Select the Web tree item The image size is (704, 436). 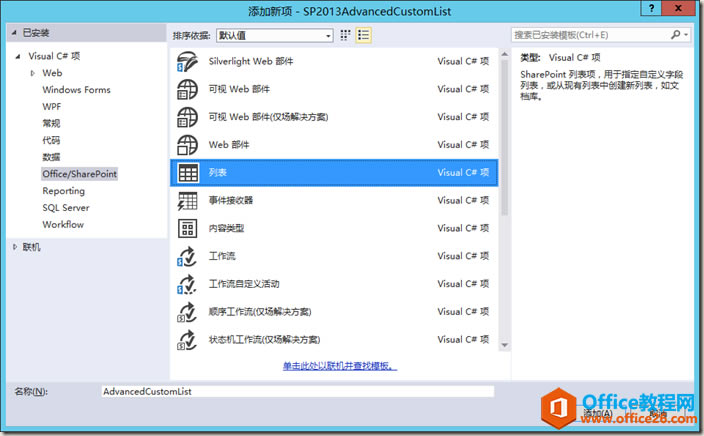tap(52, 73)
